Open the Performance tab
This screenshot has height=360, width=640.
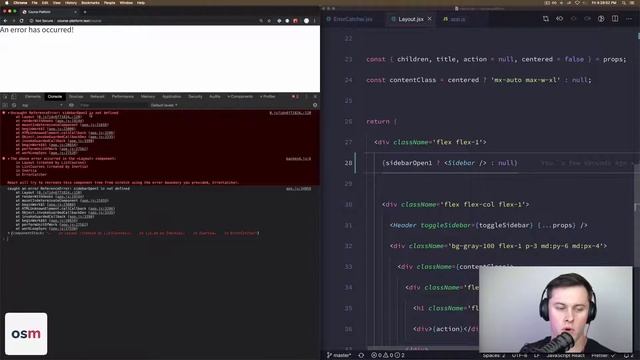coord(122,97)
